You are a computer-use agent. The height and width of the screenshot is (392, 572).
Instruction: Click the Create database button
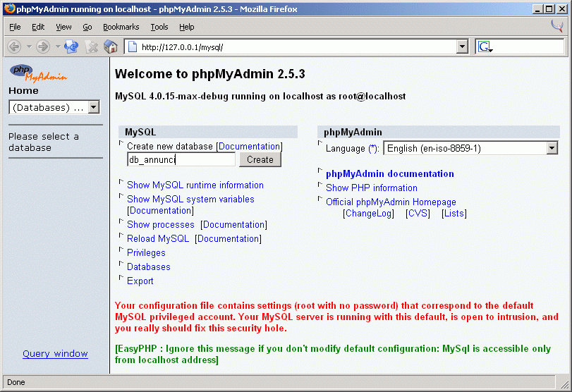pyautogui.click(x=260, y=159)
